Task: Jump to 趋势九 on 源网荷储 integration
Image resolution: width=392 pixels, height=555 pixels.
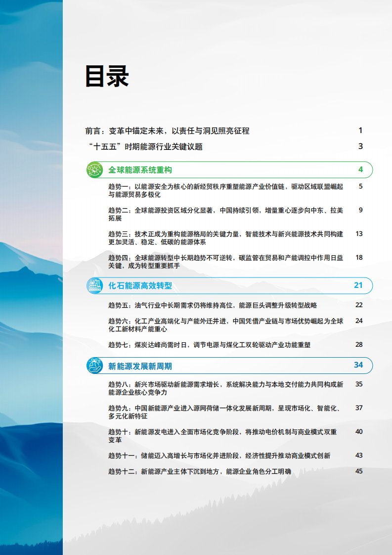Action: (225, 412)
